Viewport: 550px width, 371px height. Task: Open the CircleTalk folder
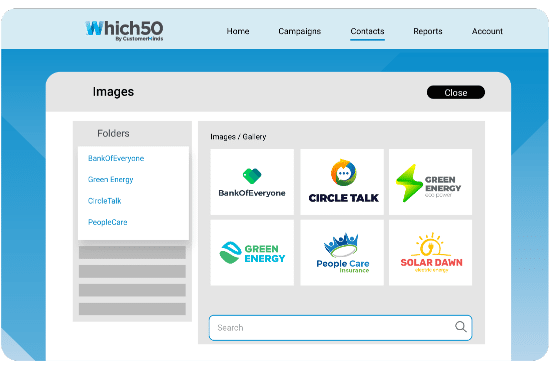tap(105, 201)
